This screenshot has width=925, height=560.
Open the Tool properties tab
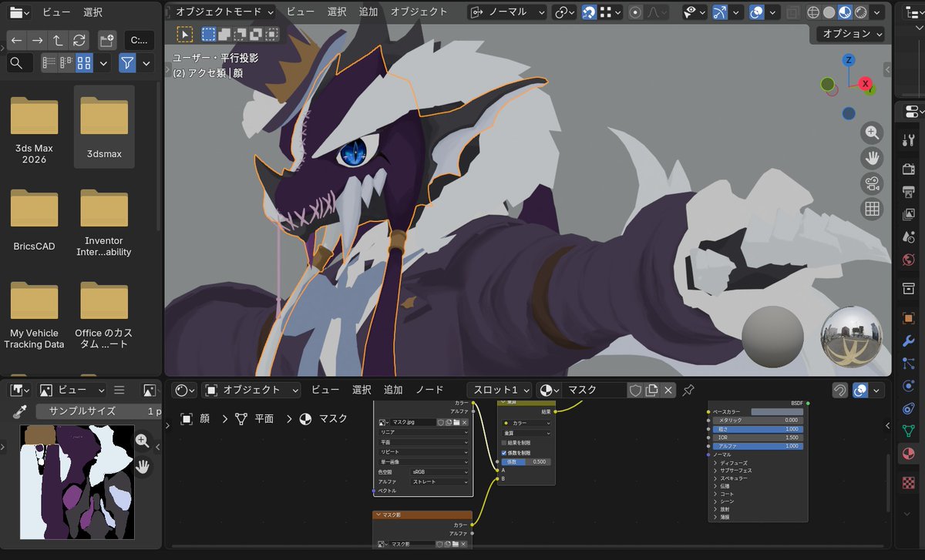908,141
